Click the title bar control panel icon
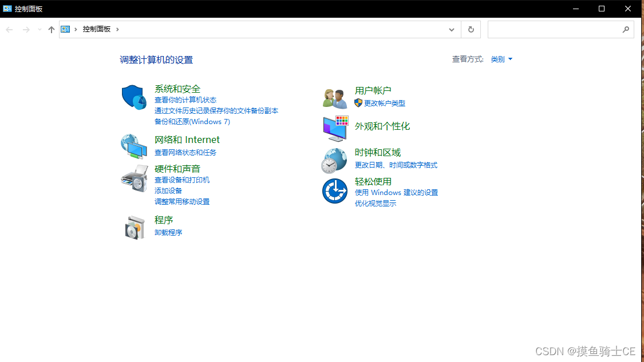The width and height of the screenshot is (644, 362). [7, 9]
